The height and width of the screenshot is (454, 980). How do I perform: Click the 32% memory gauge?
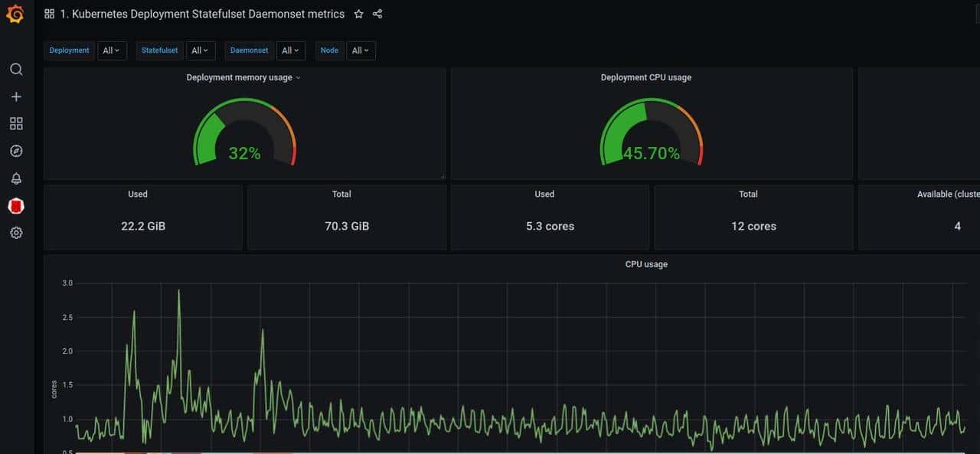tap(244, 134)
